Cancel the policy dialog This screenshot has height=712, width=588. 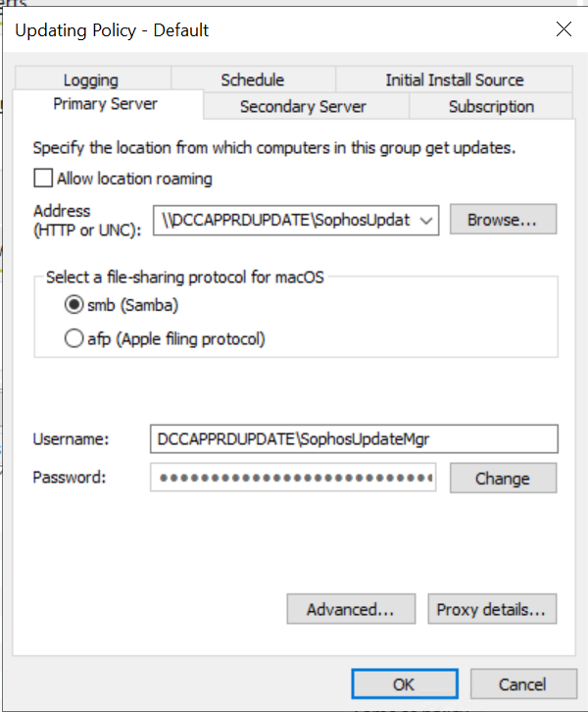point(523,684)
